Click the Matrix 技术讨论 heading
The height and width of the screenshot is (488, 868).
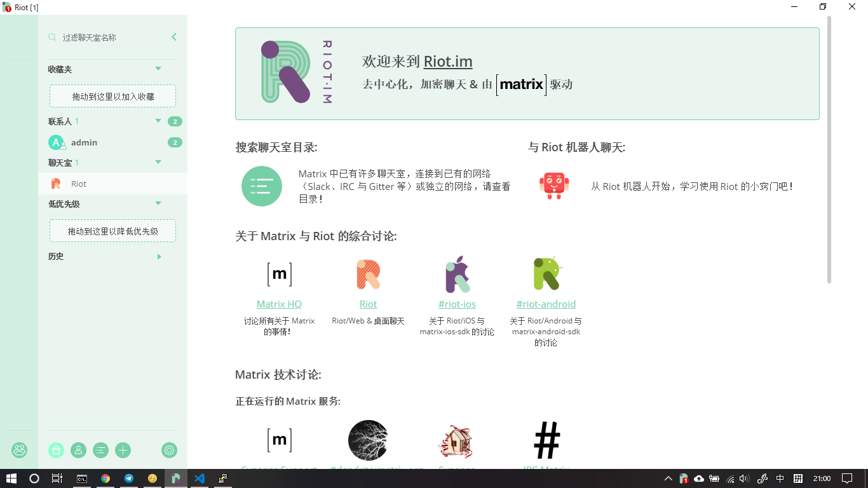[x=278, y=375]
